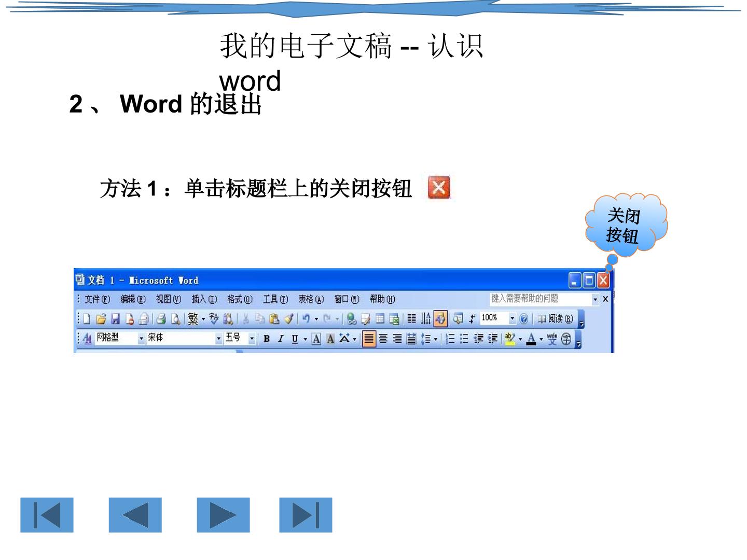Click the Save floppy disk icon
The width and height of the screenshot is (747, 560).
pyautogui.click(x=115, y=319)
